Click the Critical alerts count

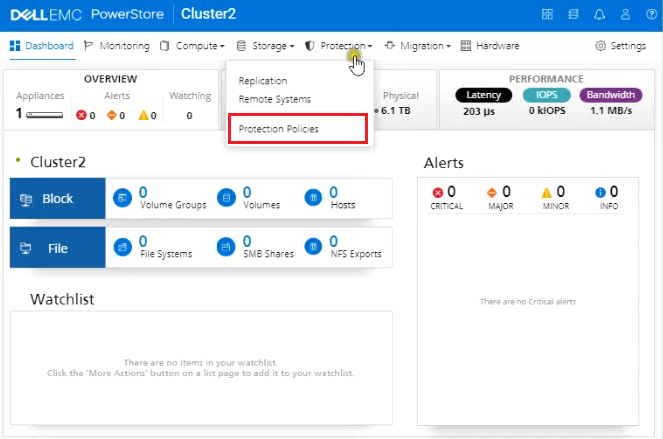[444, 194]
